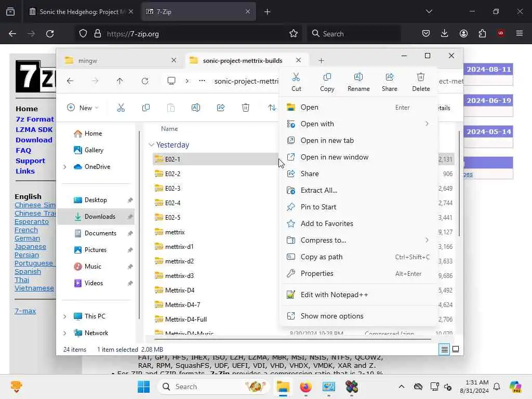This screenshot has height=399, width=532.
Task: Click Explorer toolbar Share icon
Action: [220, 108]
